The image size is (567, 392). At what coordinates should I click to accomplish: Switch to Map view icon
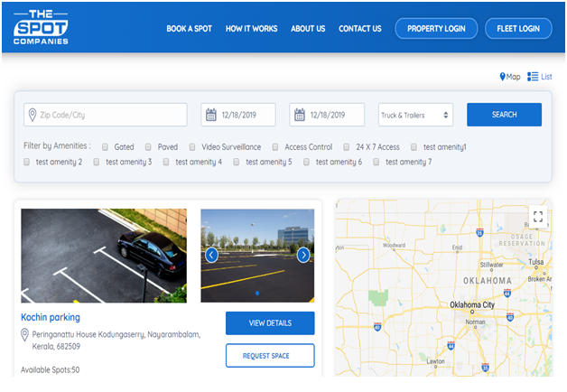pyautogui.click(x=503, y=77)
